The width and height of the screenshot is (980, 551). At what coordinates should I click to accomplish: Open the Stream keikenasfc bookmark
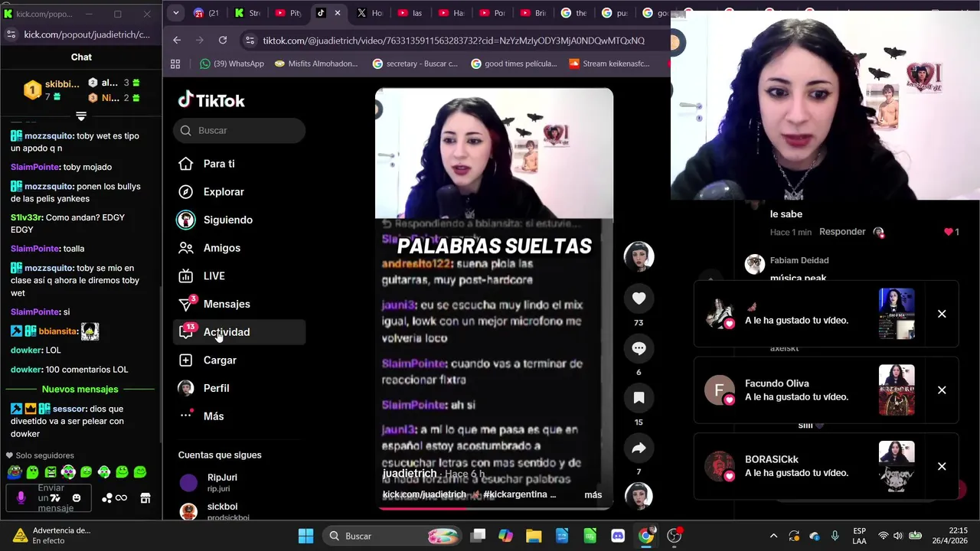point(609,64)
